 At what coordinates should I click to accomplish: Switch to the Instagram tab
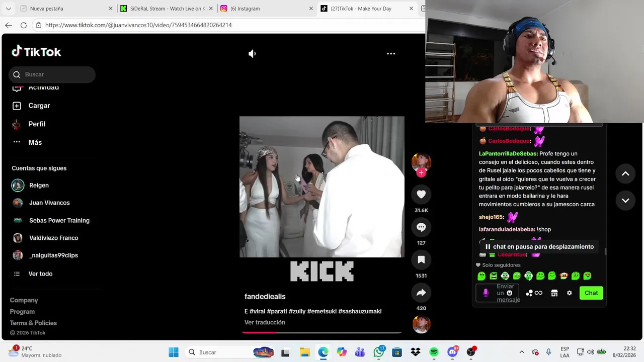267,9
